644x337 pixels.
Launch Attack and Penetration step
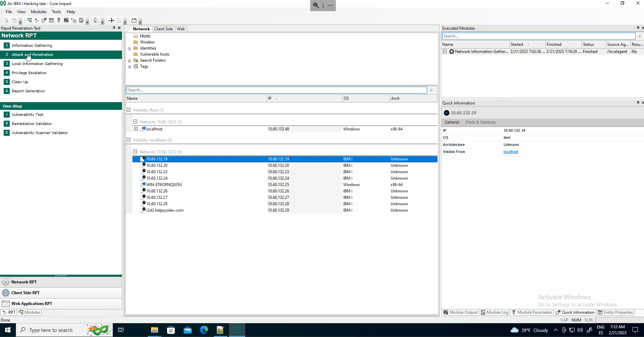[61, 55]
